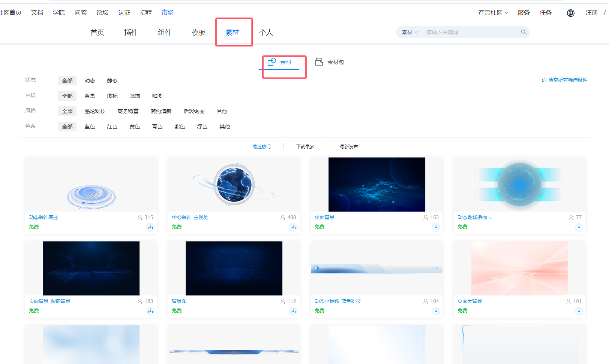
Task: Click the 素材 tab icon
Action: (272, 62)
